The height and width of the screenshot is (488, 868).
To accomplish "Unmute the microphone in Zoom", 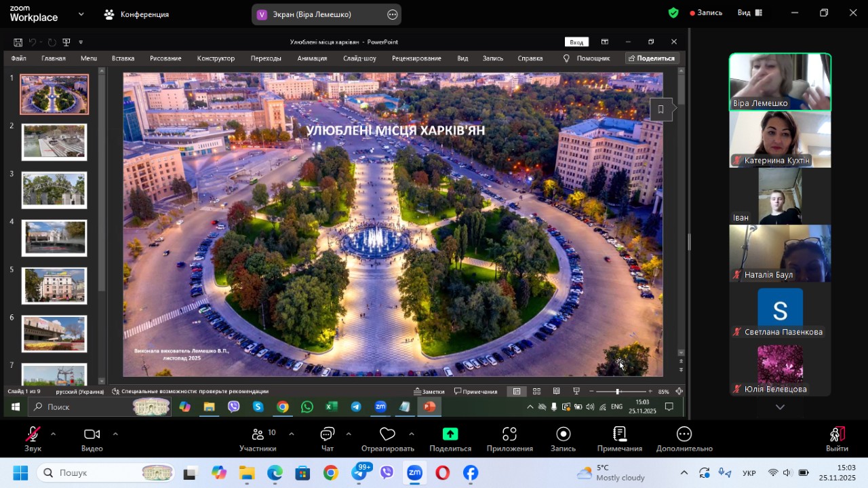I will point(33,435).
